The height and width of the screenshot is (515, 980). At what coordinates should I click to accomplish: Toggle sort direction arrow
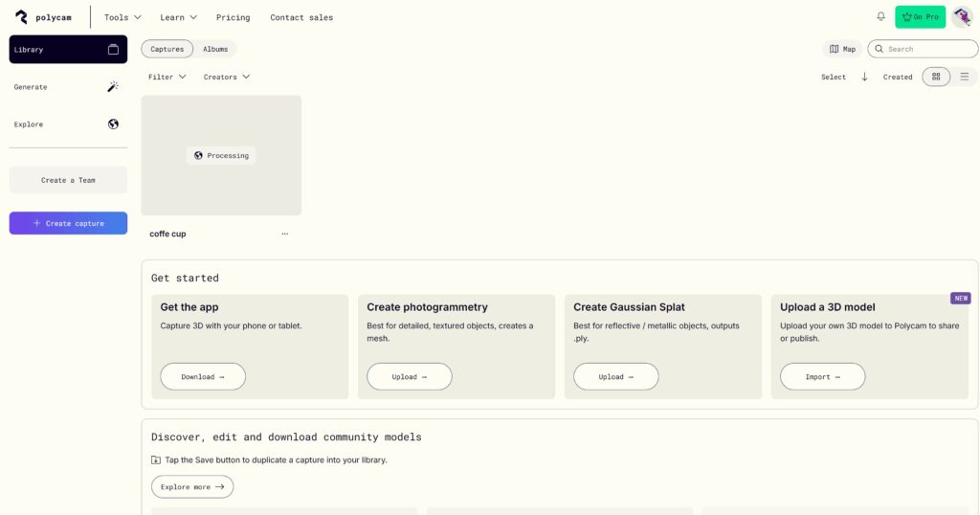(864, 77)
